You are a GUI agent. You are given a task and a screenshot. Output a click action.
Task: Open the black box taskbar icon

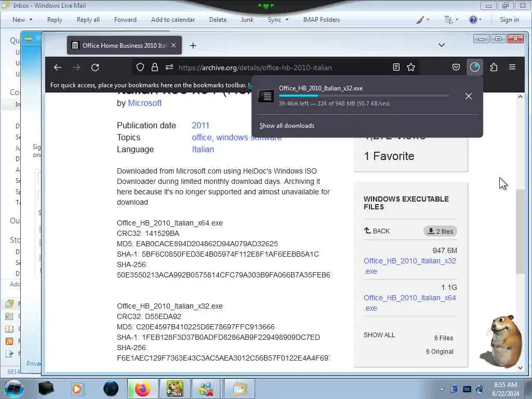tap(46, 389)
